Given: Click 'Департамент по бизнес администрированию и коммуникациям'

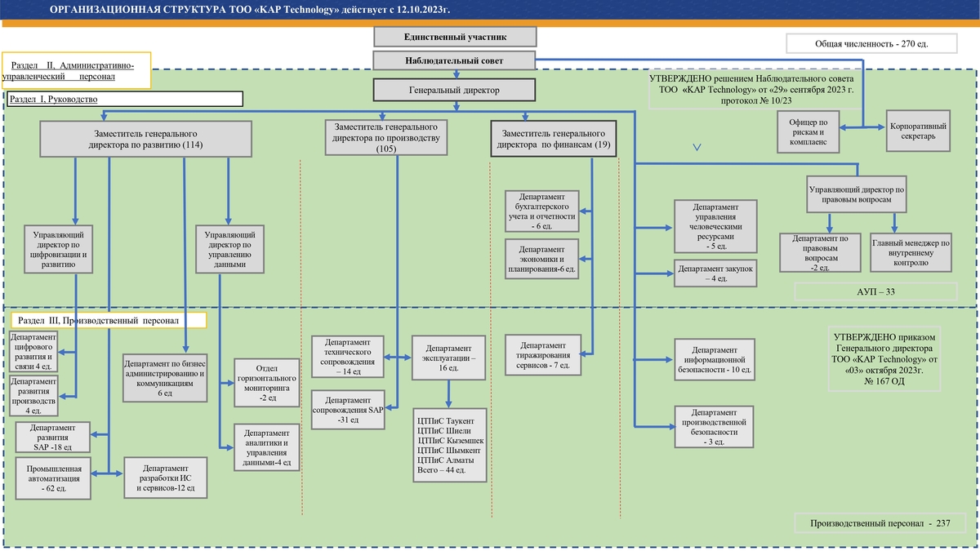Looking at the screenshot, I should pos(165,376).
